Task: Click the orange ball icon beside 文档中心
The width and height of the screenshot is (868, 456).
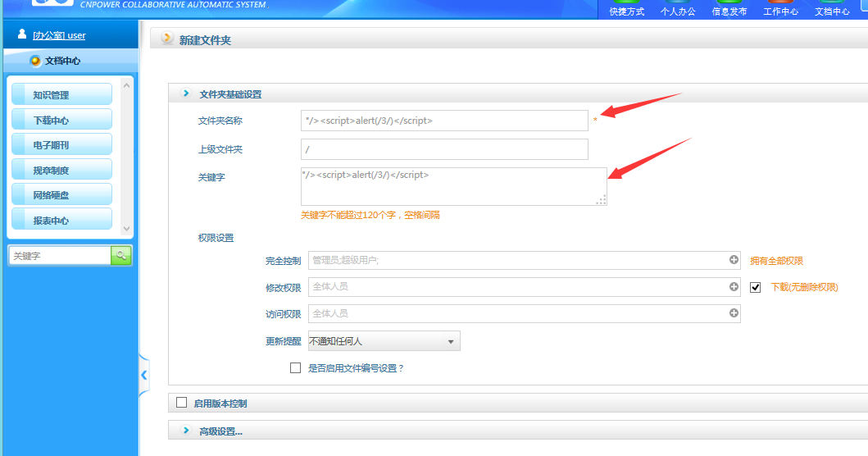Action: point(35,61)
